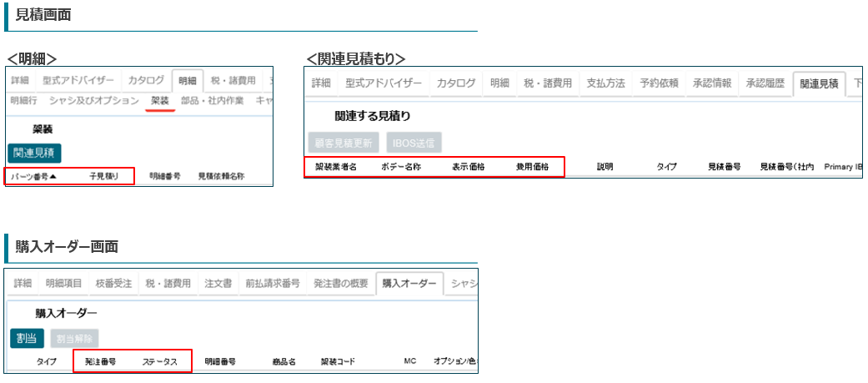This screenshot has height=383, width=868.
Task: Select the 部品・社内作業 sub-tab
Action: [x=214, y=100]
